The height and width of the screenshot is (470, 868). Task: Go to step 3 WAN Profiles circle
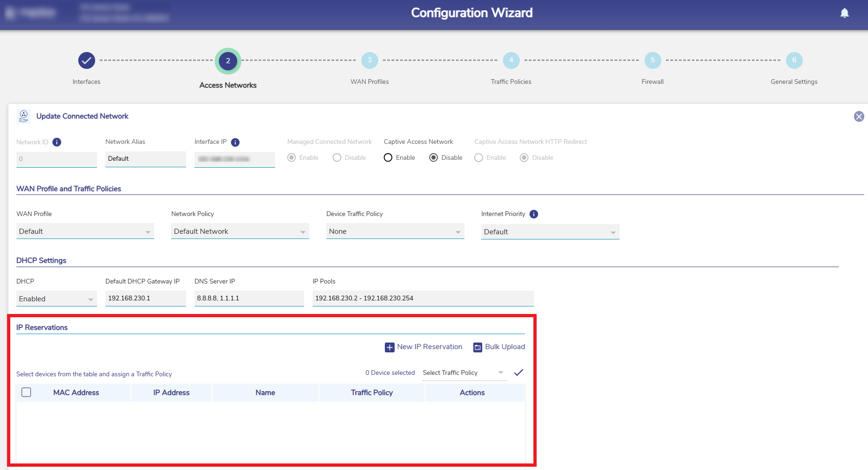pos(370,60)
